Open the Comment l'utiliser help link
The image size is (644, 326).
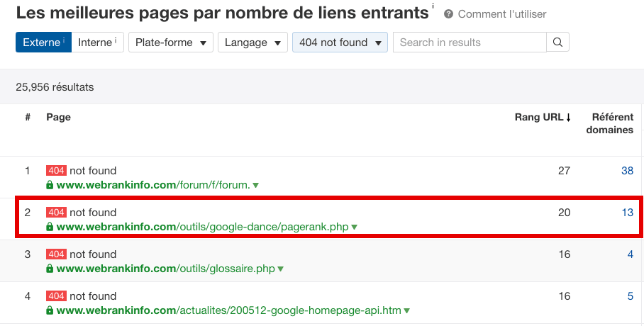(x=502, y=14)
